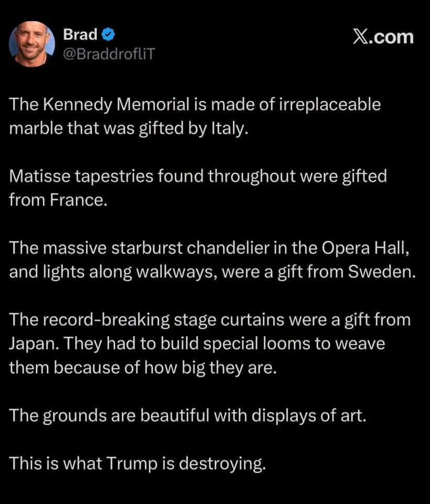This screenshot has height=504, width=430.
Task: Click the word Japan in fourth paragraph
Action: point(34,344)
